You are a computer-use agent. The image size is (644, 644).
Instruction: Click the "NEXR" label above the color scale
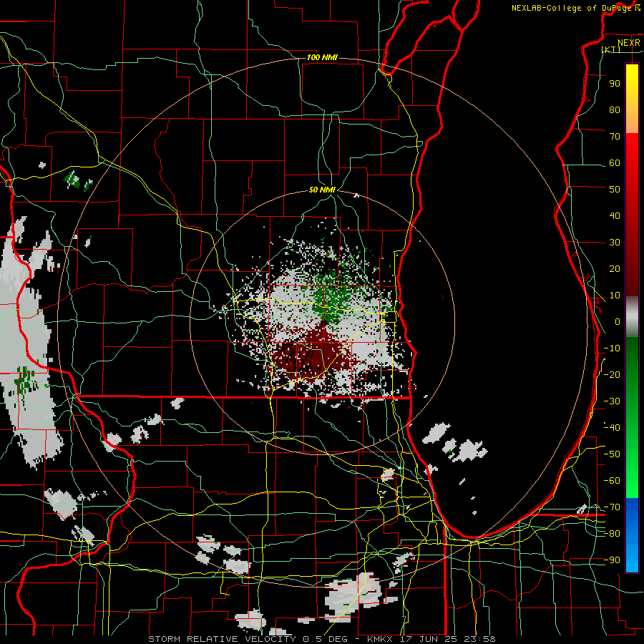629,43
